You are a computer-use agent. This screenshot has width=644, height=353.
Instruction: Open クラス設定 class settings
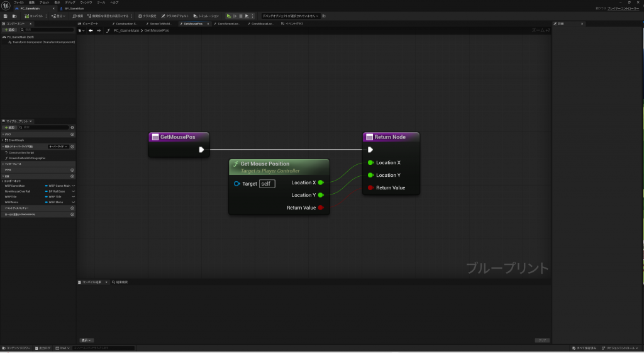(x=147, y=16)
